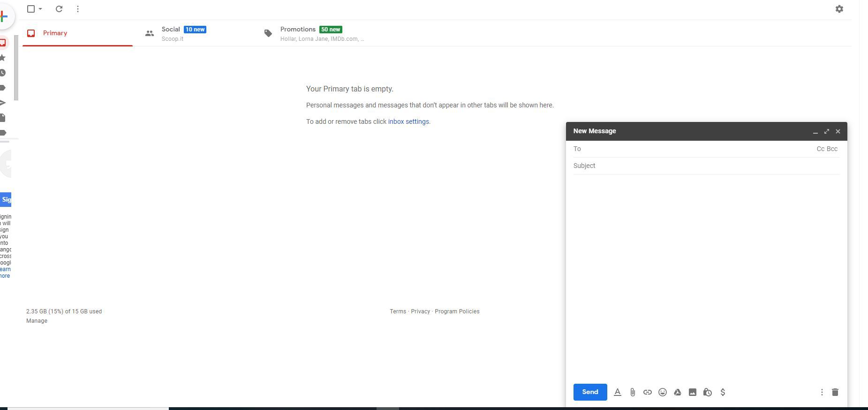
Task: Open Program Policies link
Action: pyautogui.click(x=457, y=311)
